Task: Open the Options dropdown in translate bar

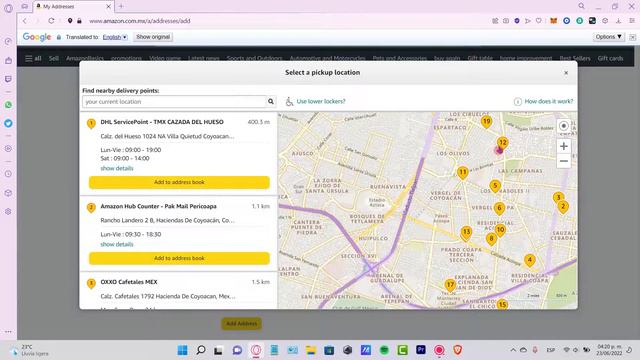Action: tap(608, 37)
